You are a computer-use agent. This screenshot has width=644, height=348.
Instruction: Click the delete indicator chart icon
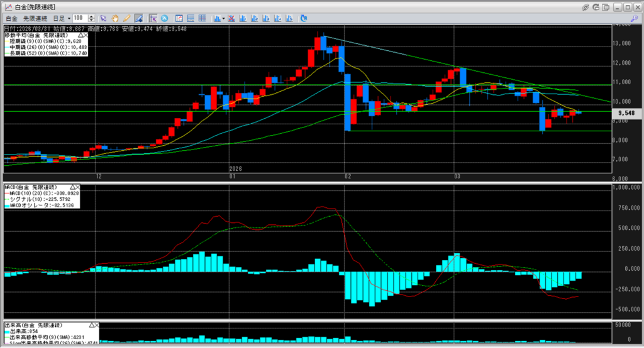(x=232, y=18)
